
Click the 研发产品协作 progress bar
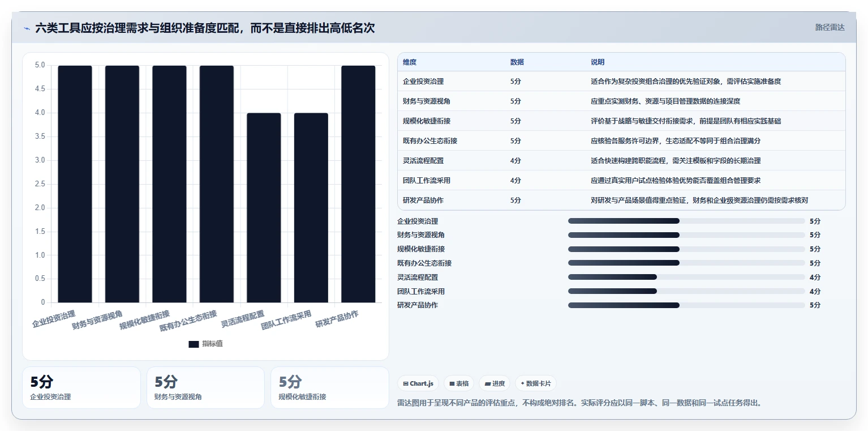[686, 305]
